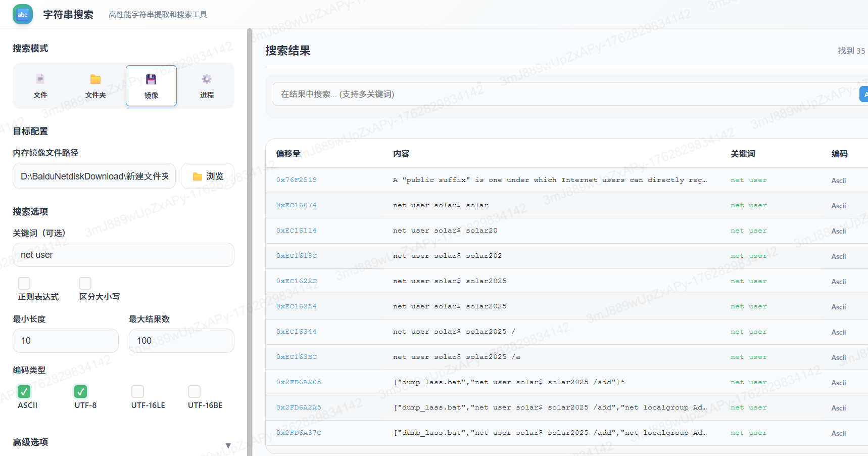Click the 关键词 column header
This screenshot has height=456, width=868.
pos(743,154)
